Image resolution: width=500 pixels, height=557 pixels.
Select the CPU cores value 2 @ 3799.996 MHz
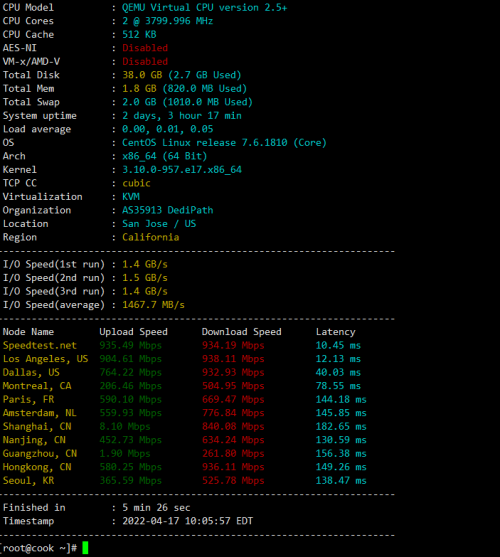click(167, 21)
